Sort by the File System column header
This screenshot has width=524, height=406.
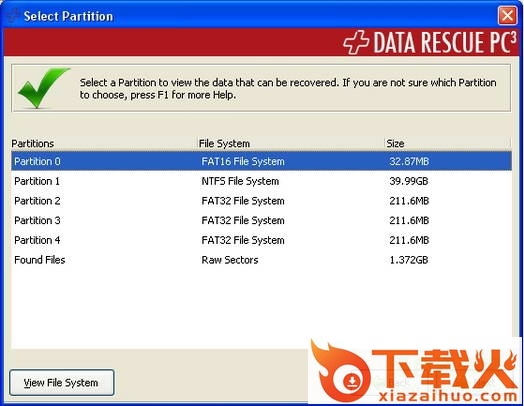291,143
